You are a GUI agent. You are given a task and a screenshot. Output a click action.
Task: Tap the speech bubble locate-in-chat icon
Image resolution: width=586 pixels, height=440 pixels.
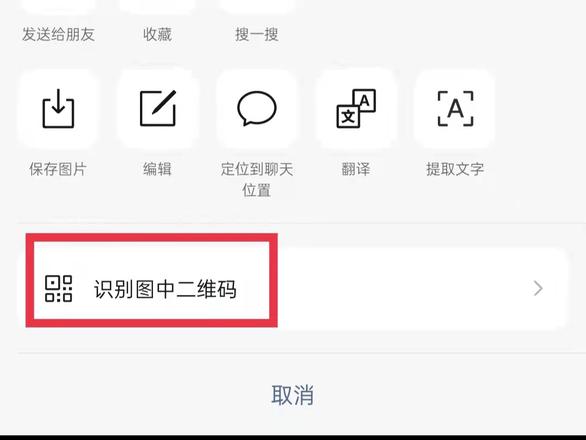(257, 108)
